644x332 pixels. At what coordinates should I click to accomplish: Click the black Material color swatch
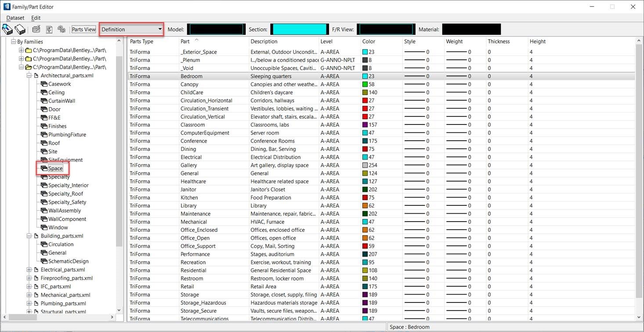click(471, 29)
